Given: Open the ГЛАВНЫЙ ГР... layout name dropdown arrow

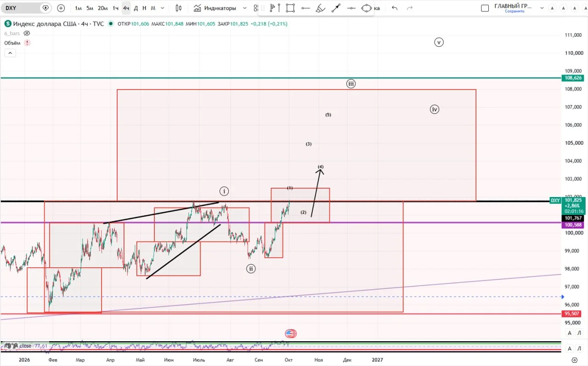Looking at the screenshot, I should 542,8.
